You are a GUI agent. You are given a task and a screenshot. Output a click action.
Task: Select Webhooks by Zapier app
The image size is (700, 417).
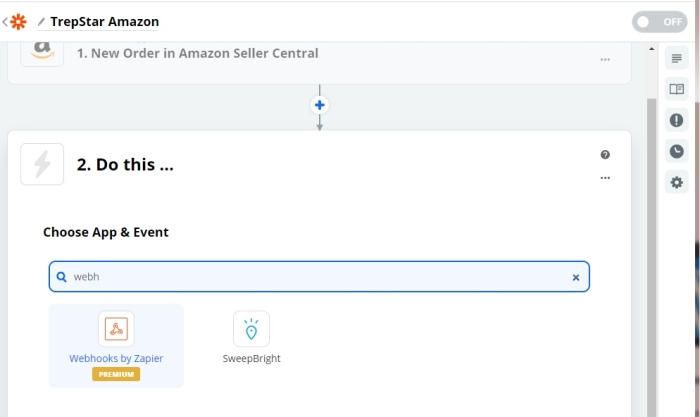click(x=116, y=346)
